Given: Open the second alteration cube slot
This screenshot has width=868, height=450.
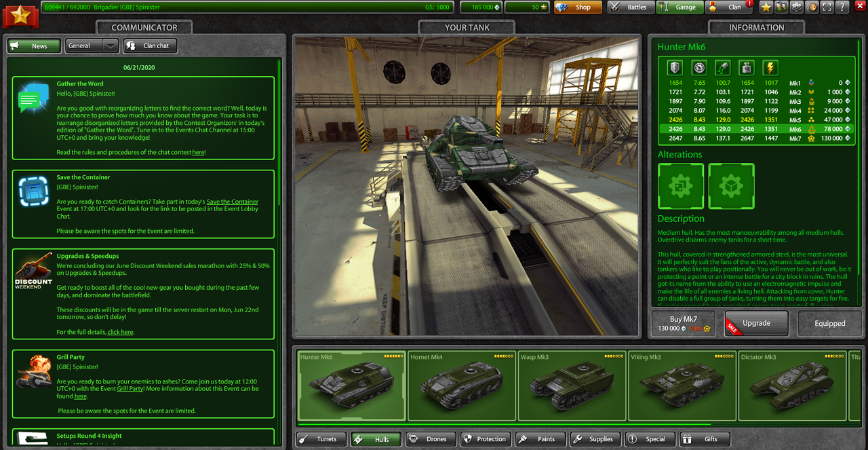Looking at the screenshot, I should pos(732,186).
